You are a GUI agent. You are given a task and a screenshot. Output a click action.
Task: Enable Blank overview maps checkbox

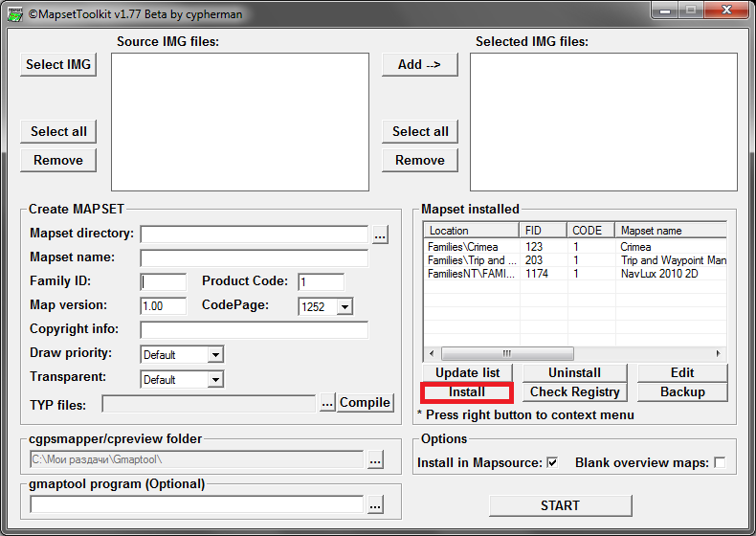click(x=719, y=463)
